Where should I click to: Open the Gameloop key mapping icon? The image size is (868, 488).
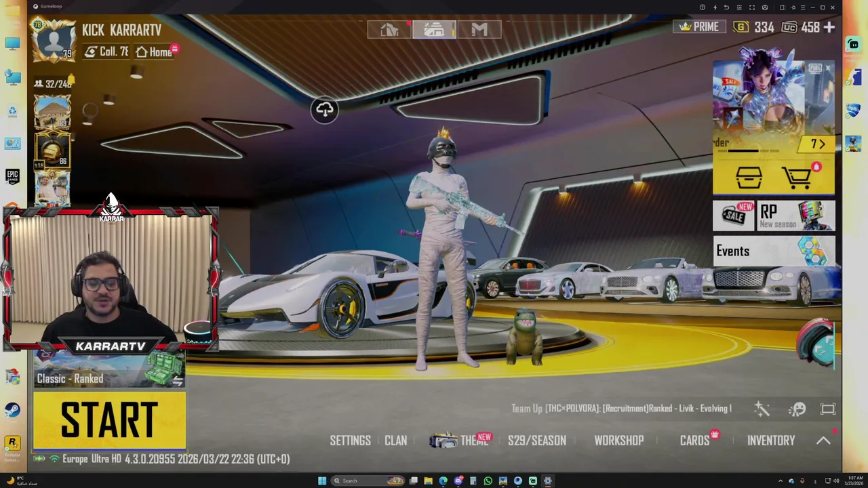[x=740, y=7]
